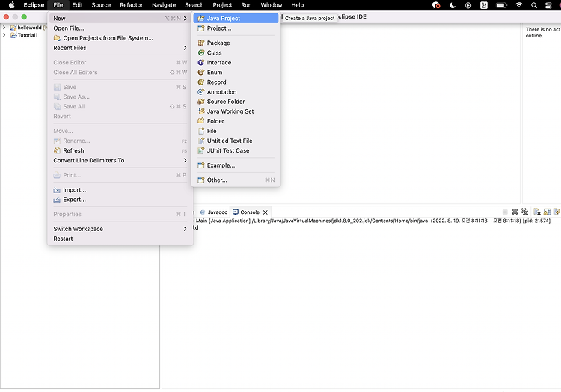The width and height of the screenshot is (561, 392).
Task: Open the battery status menu
Action: [x=501, y=5]
